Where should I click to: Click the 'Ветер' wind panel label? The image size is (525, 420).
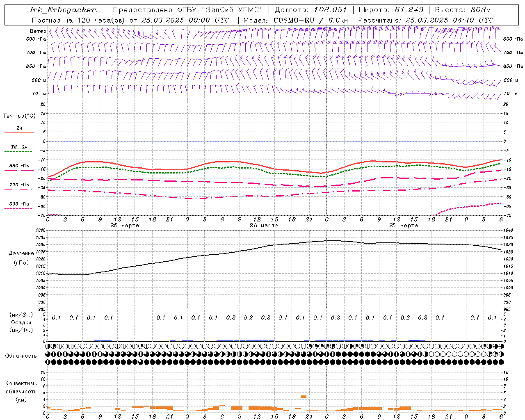click(38, 31)
